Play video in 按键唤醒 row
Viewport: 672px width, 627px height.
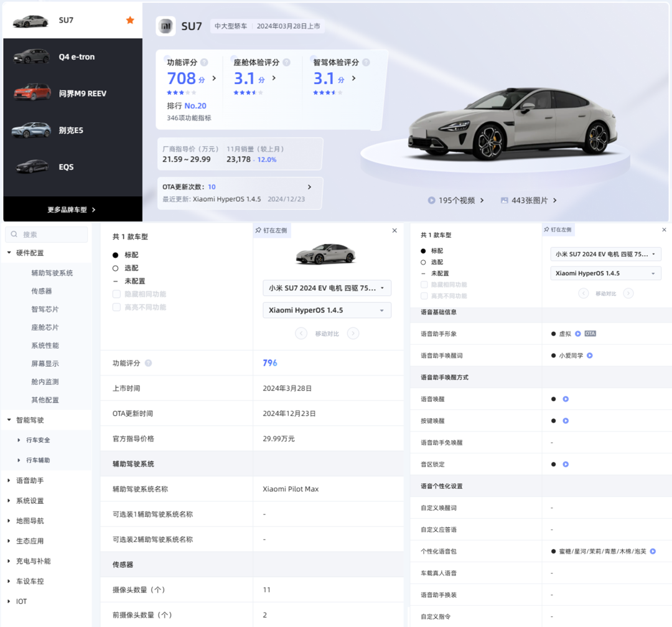[x=566, y=421]
